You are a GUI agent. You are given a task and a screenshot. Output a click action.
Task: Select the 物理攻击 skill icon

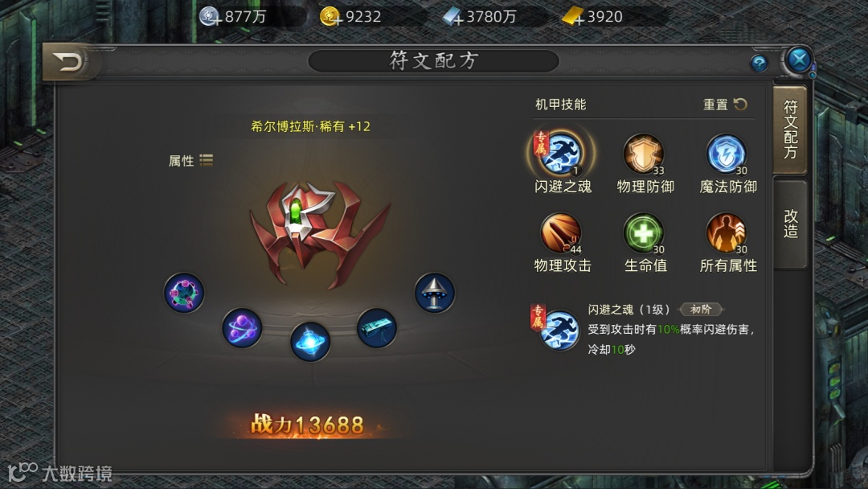point(561,232)
